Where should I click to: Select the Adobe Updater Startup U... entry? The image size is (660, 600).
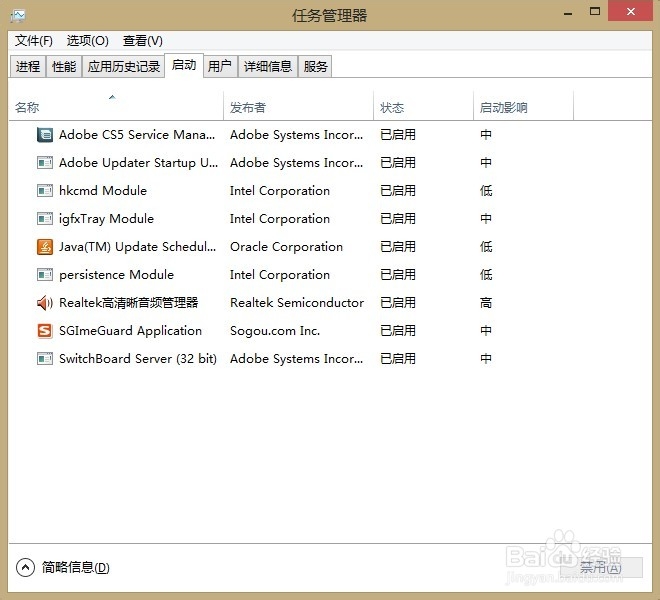pyautogui.click(x=138, y=163)
